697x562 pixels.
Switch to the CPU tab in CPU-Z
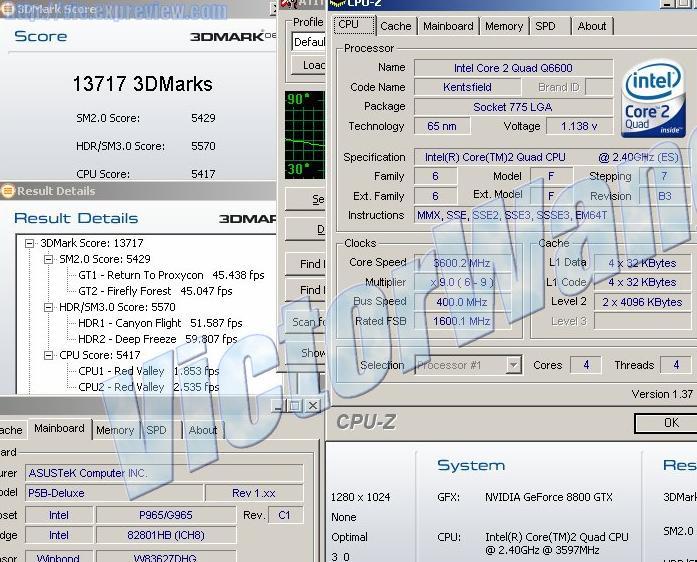pos(353,25)
